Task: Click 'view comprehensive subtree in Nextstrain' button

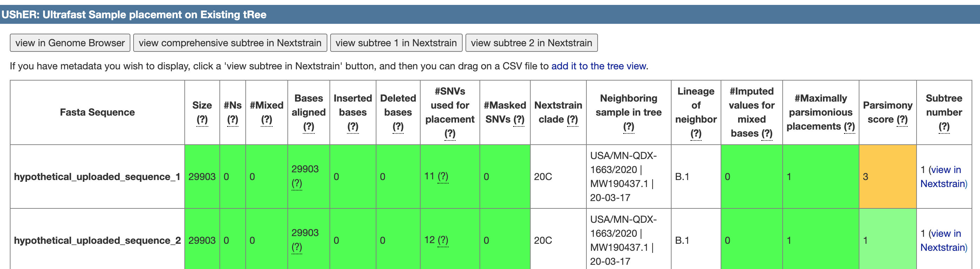Action: tap(230, 43)
